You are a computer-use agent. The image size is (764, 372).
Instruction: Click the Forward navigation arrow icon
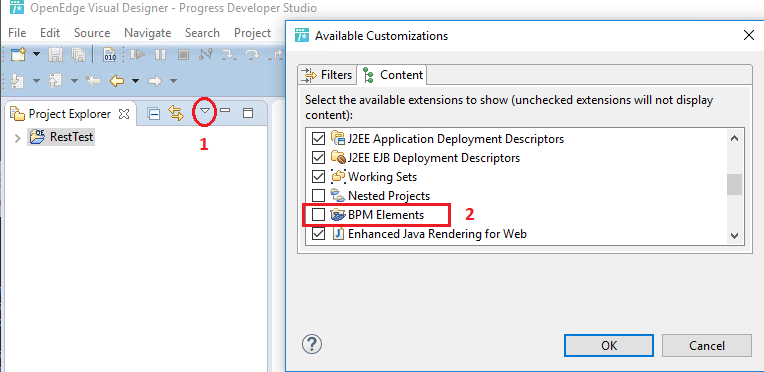click(x=154, y=80)
